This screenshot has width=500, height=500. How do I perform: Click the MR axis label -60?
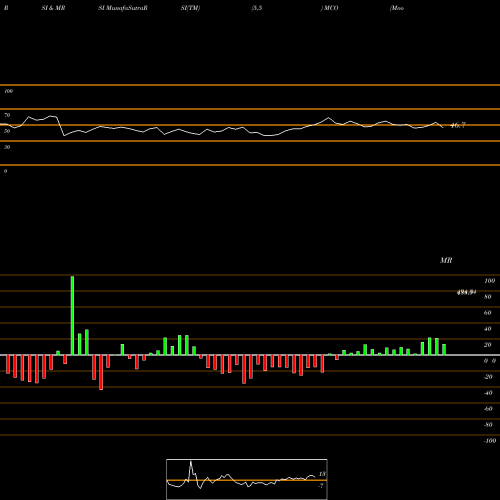click(x=488, y=409)
